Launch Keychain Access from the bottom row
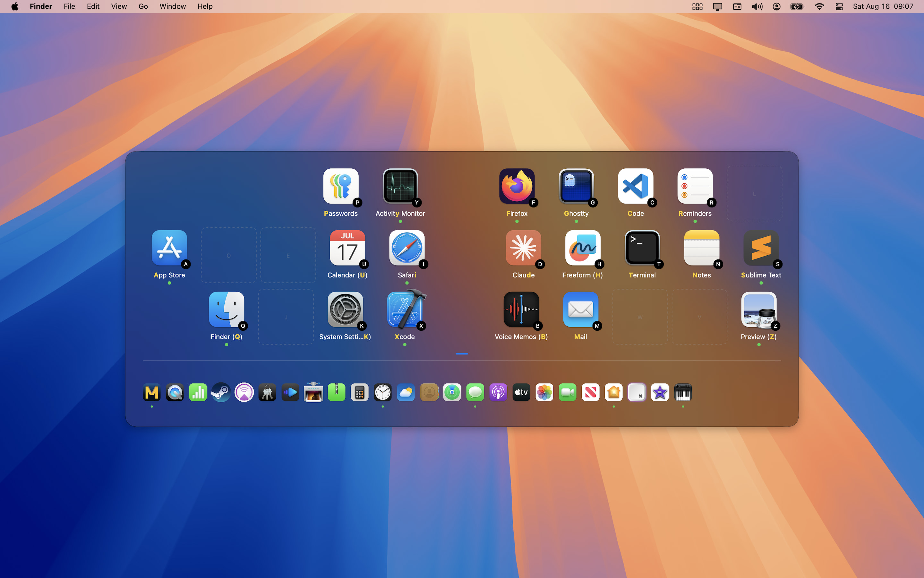924x578 pixels. [267, 392]
